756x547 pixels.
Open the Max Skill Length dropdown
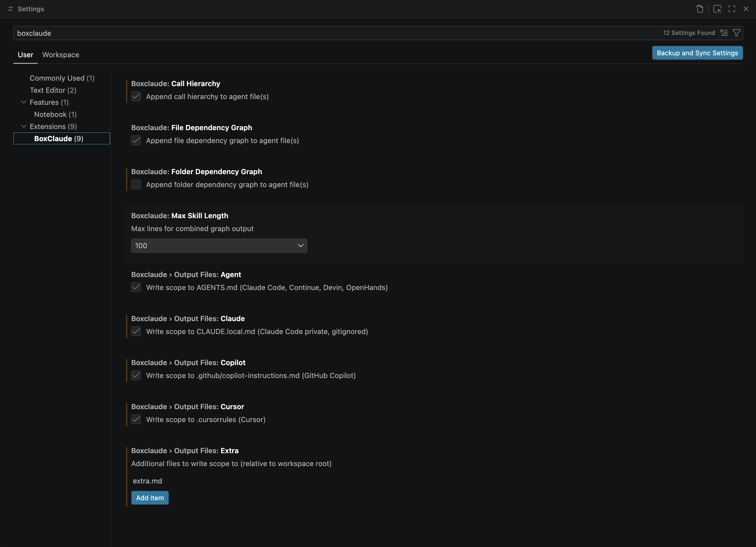point(219,245)
